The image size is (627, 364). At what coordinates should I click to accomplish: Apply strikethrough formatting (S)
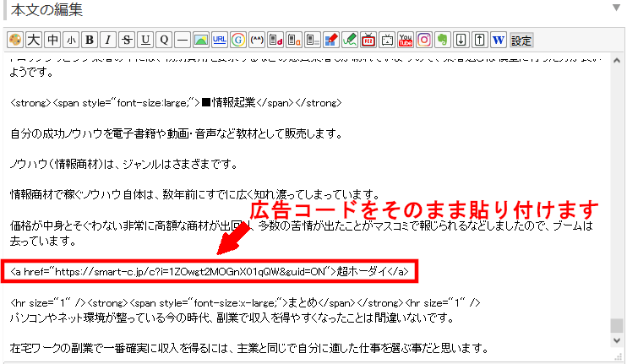point(127,40)
